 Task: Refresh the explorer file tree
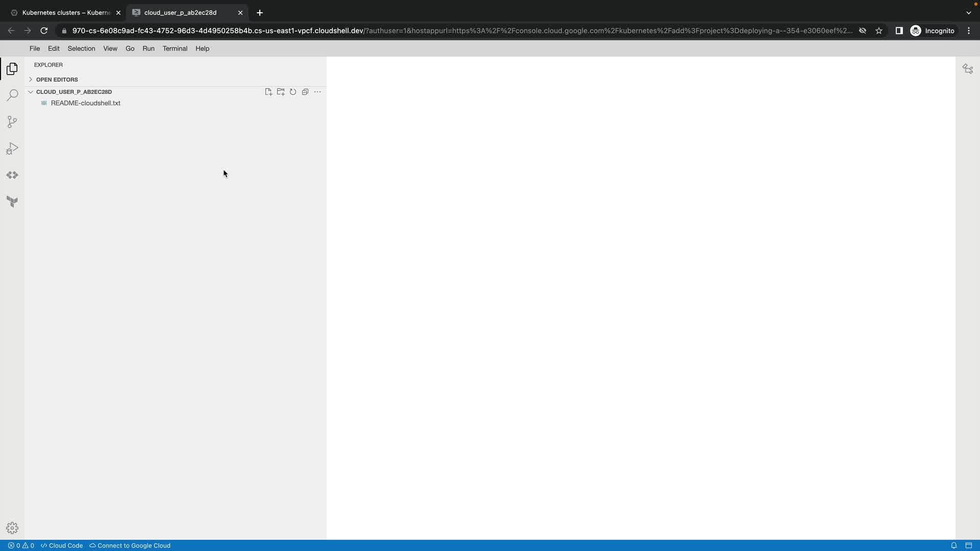(293, 92)
